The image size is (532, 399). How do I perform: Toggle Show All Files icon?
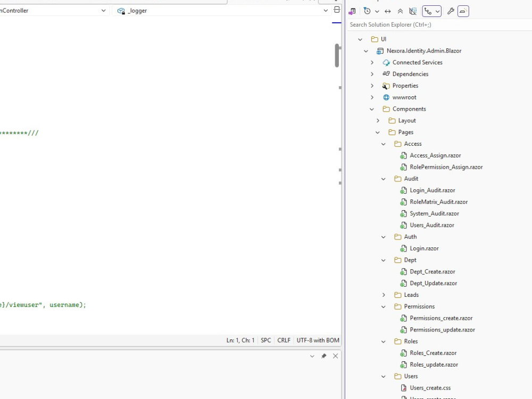pos(413,11)
